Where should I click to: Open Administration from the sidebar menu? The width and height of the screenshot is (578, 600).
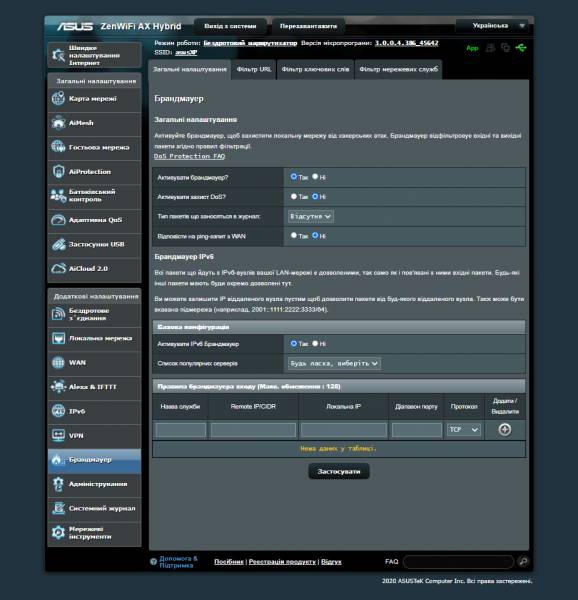[x=94, y=484]
